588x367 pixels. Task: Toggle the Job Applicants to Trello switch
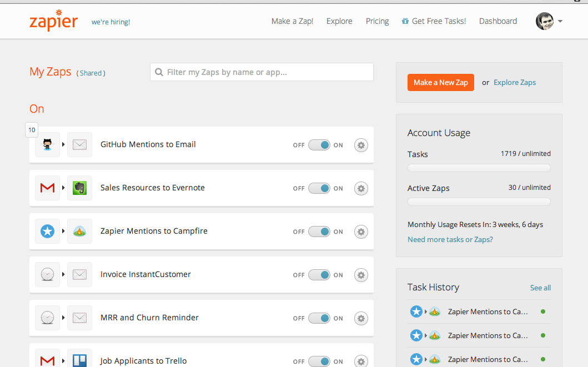pyautogui.click(x=319, y=361)
